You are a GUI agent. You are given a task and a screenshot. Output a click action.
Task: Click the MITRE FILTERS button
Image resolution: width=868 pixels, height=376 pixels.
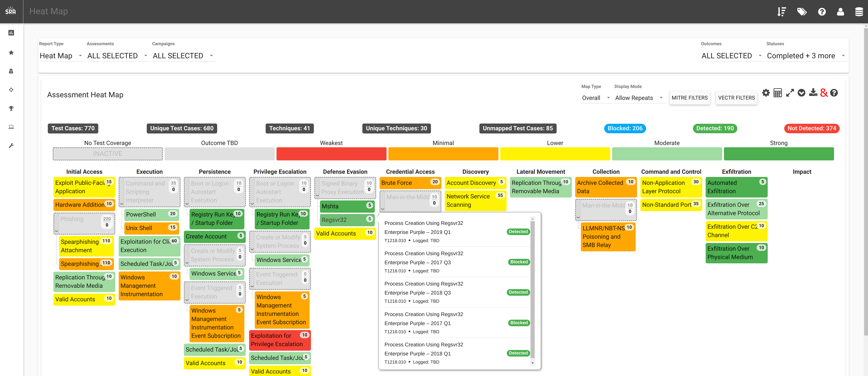(689, 98)
